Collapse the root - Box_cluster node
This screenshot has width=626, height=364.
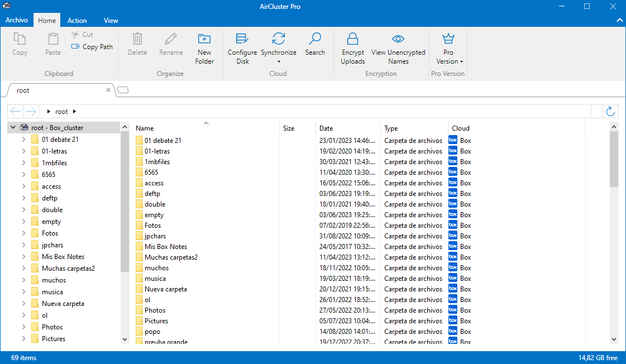[13, 128]
